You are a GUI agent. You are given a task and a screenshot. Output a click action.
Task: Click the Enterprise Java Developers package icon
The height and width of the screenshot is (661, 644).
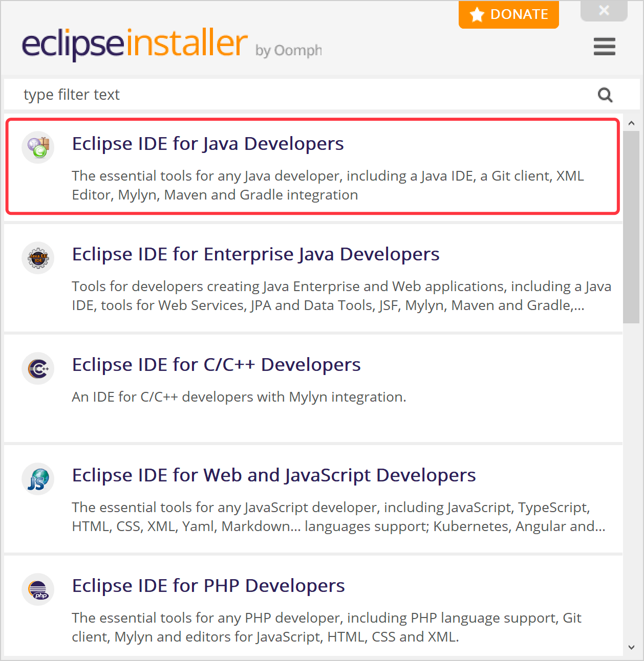click(x=38, y=258)
